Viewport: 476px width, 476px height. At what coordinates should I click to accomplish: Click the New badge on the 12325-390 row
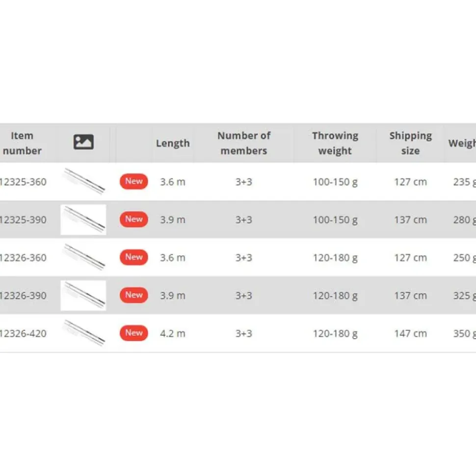tap(134, 220)
